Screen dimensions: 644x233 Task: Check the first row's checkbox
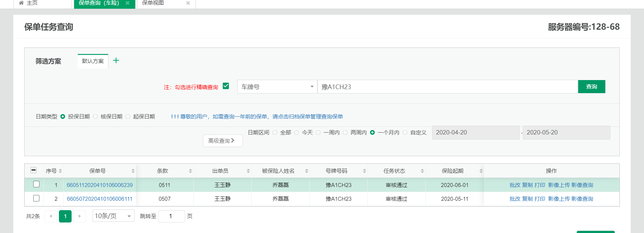pyautogui.click(x=36, y=184)
